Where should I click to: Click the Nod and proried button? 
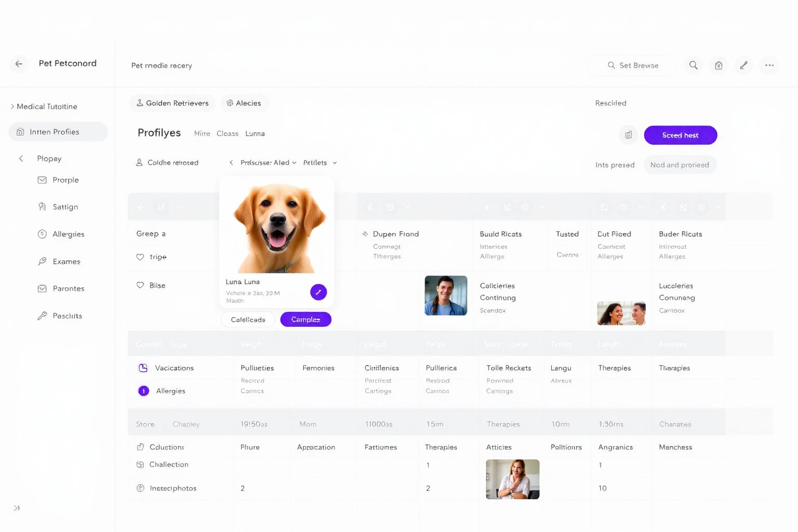pos(680,165)
